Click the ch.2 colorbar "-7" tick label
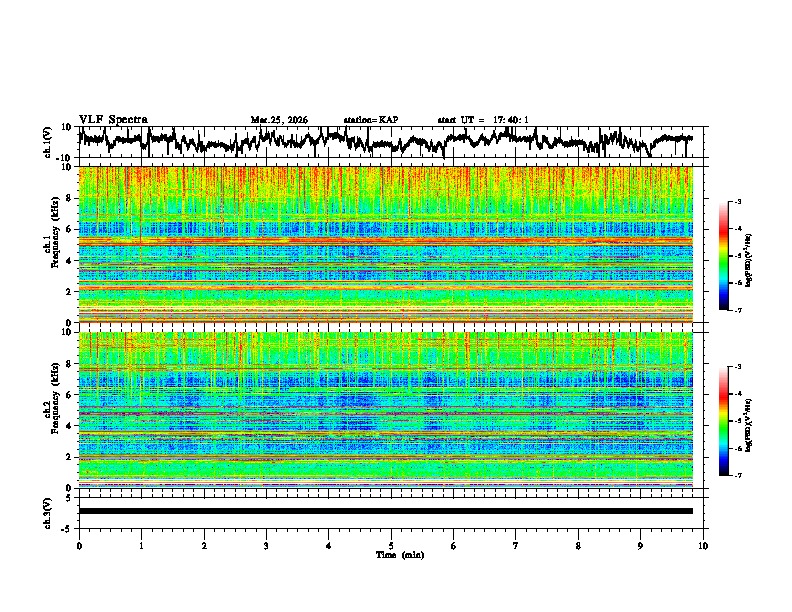Image resolution: width=792 pixels, height=612 pixels. (737, 475)
